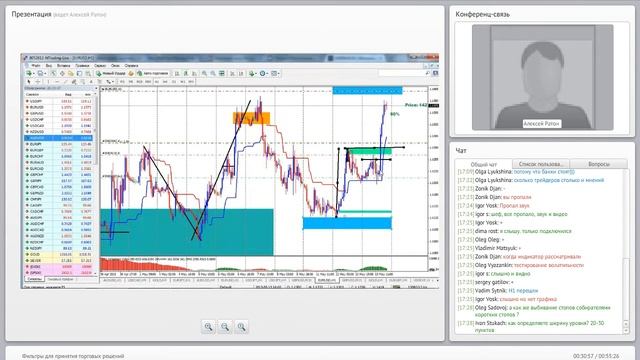
Task: Open the Справка menu
Action: pos(131,66)
